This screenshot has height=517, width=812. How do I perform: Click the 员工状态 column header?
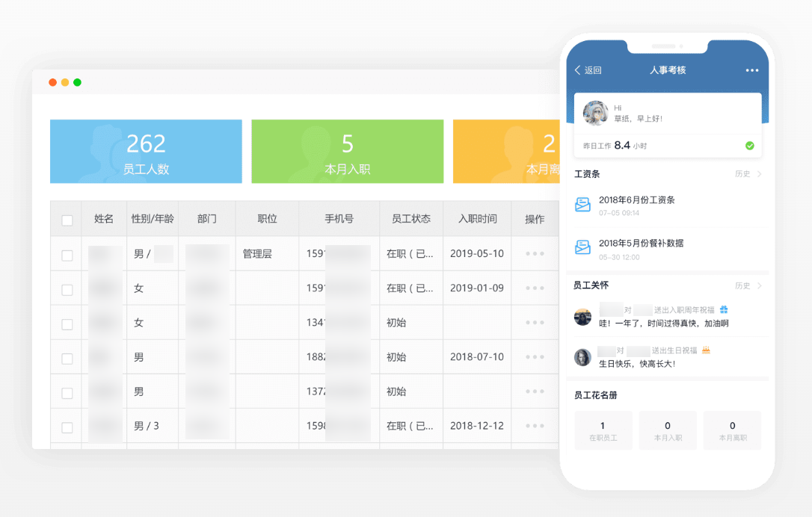point(410,219)
